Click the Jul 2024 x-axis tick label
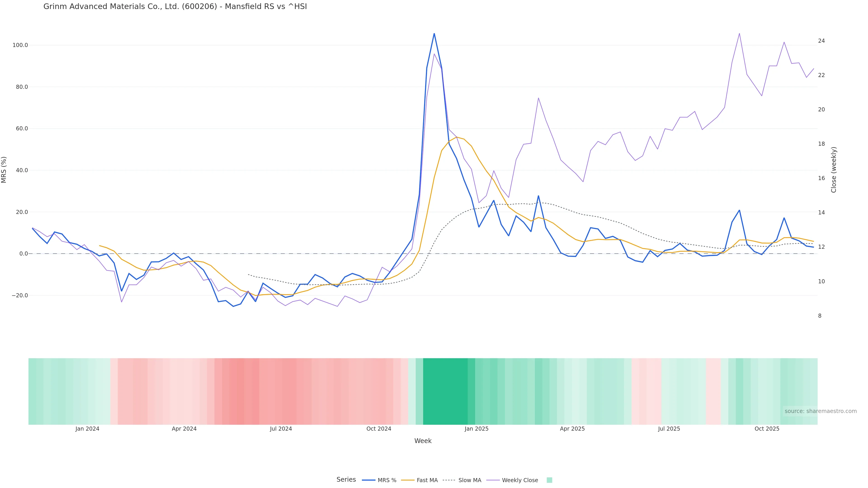This screenshot has width=868, height=488. click(281, 429)
